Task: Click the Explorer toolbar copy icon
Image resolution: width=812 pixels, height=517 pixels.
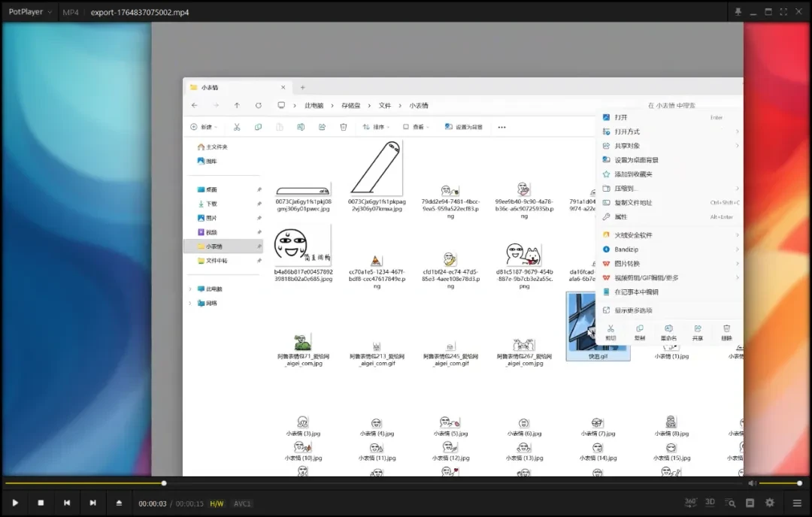Action: (258, 127)
